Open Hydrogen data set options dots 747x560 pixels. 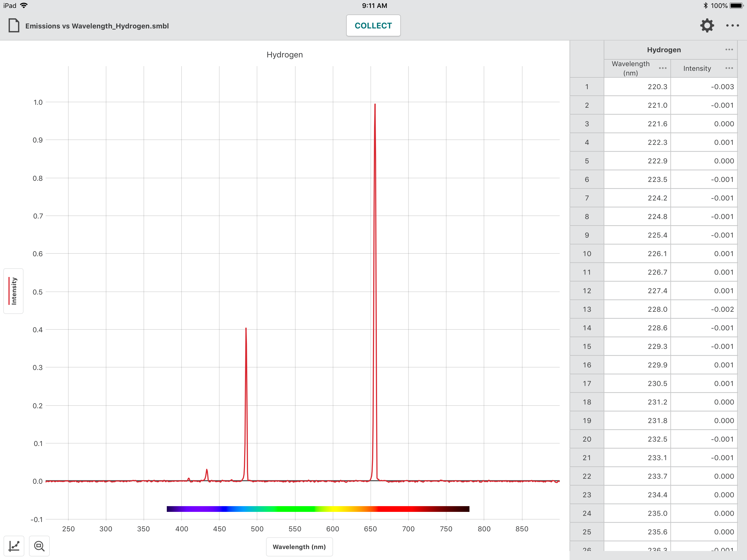click(729, 50)
